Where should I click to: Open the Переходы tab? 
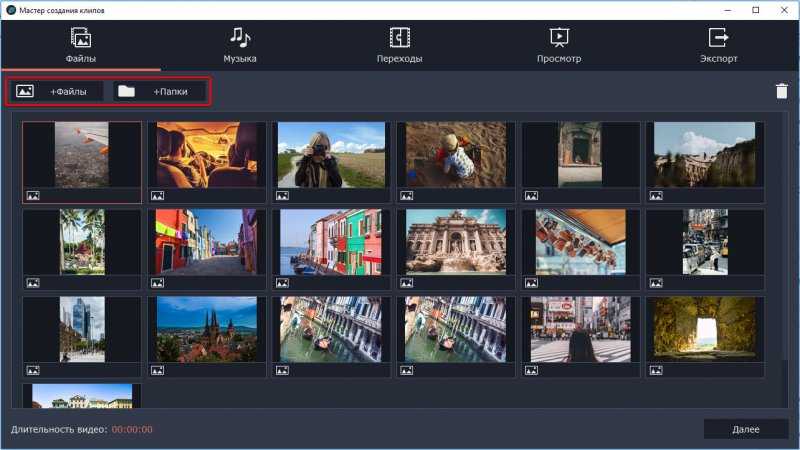coord(399,45)
